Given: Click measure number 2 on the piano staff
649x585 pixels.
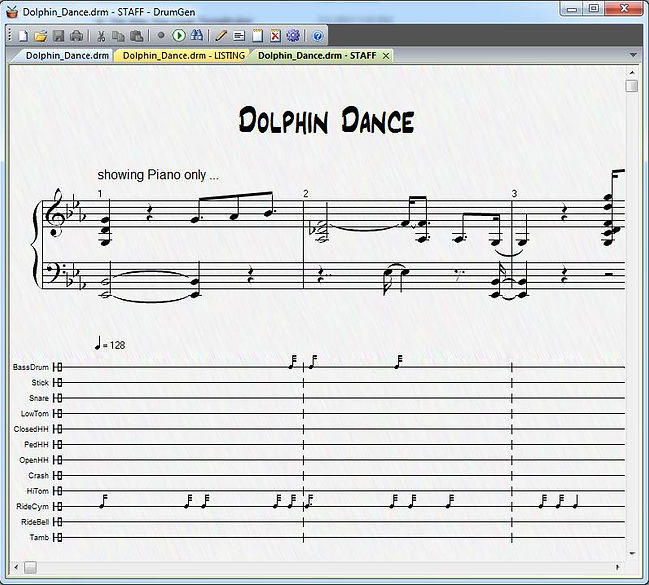Looking at the screenshot, I should coord(305,193).
